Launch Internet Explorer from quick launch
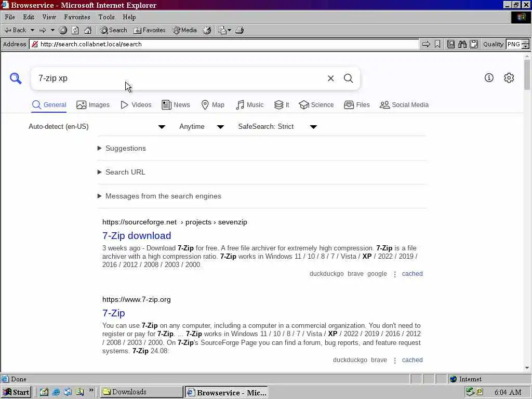This screenshot has height=399, width=532. point(56,392)
